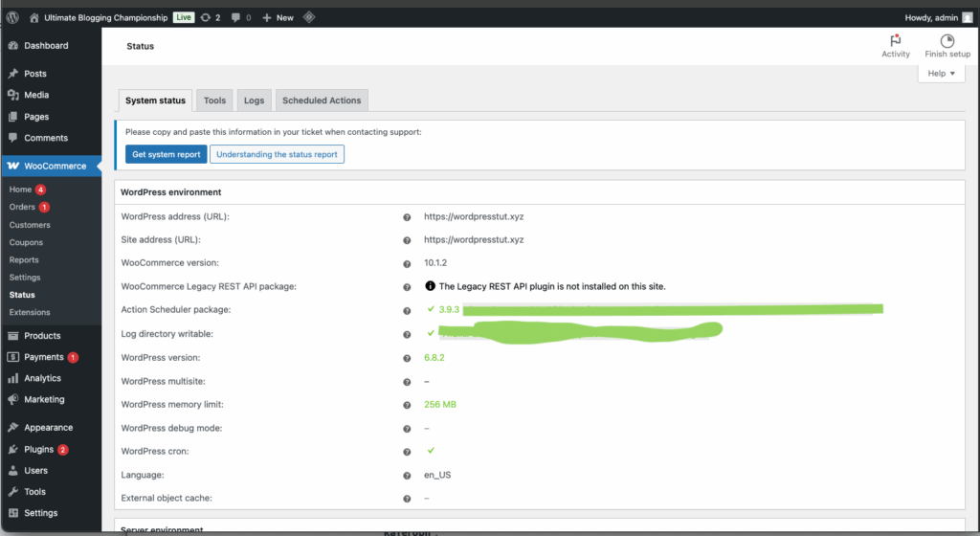Viewport: 980px width, 536px height.
Task: Open the Help dropdown
Action: point(942,73)
